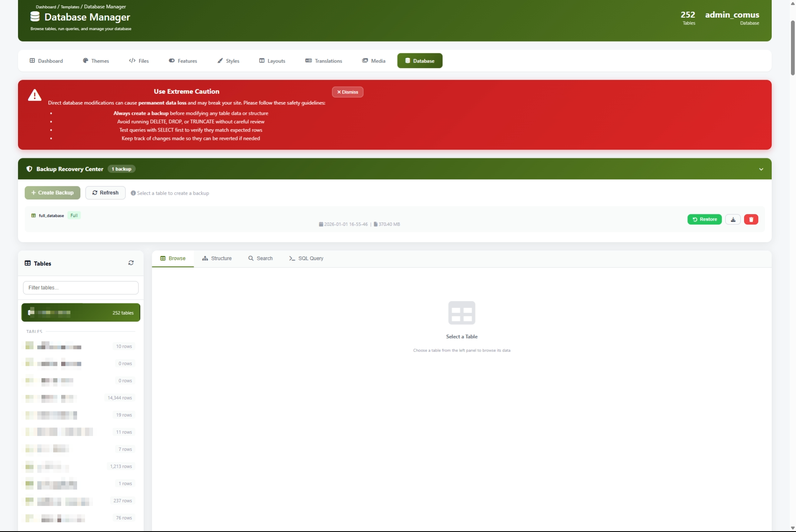Screen dimensions: 796x532
Task: Click the download backup icon
Action: tap(733, 220)
